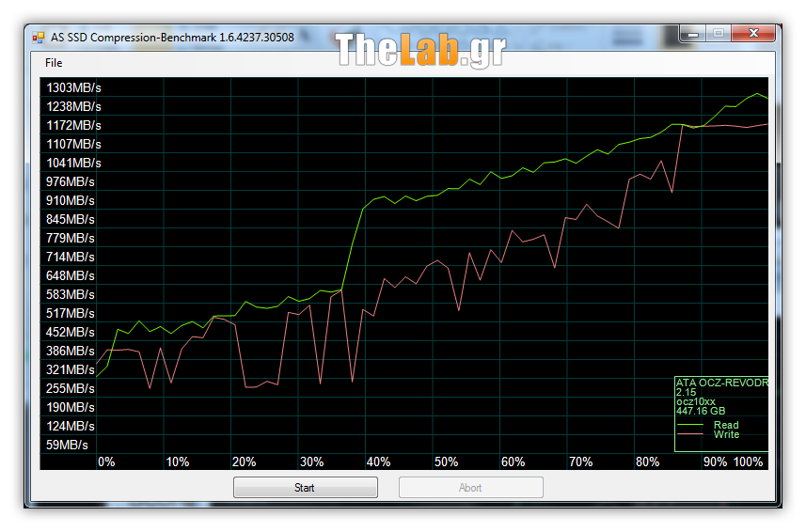Click the ATA OCZ-REVODR device name in legend
806x532 pixels.
click(721, 383)
